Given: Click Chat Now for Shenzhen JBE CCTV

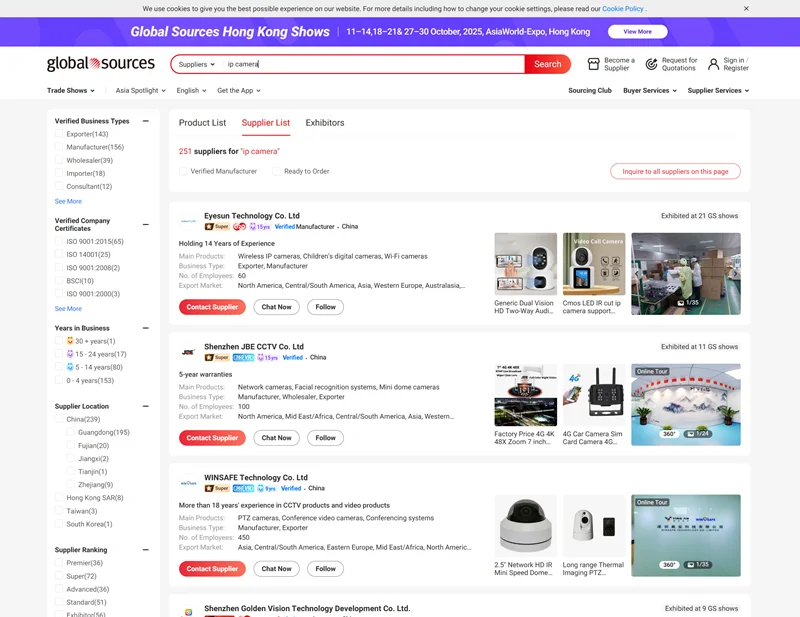Looking at the screenshot, I should point(277,438).
